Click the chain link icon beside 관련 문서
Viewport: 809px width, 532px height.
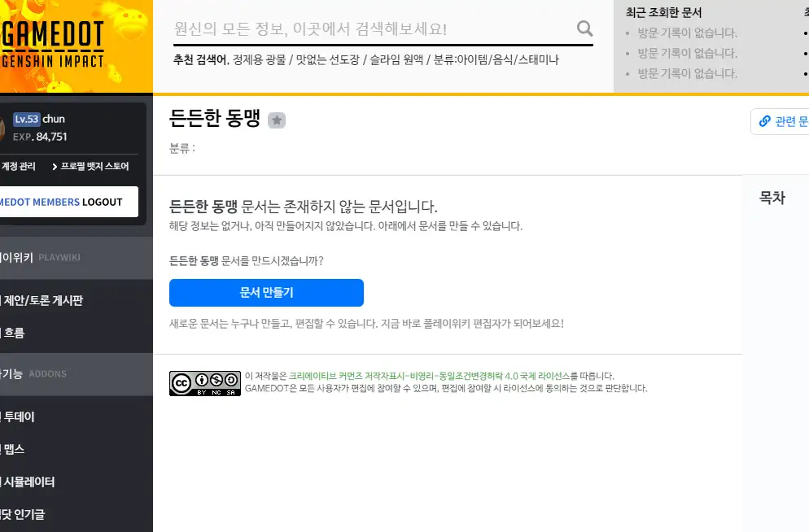(x=764, y=121)
